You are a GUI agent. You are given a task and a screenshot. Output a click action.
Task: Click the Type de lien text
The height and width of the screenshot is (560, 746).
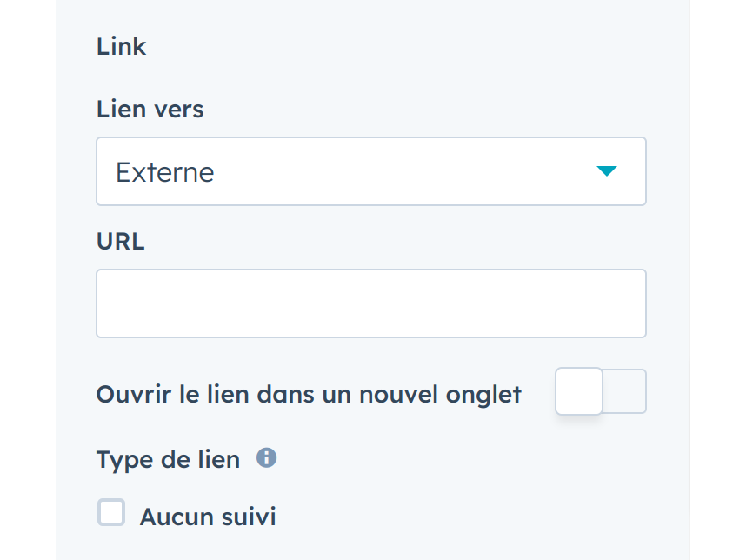[168, 459]
